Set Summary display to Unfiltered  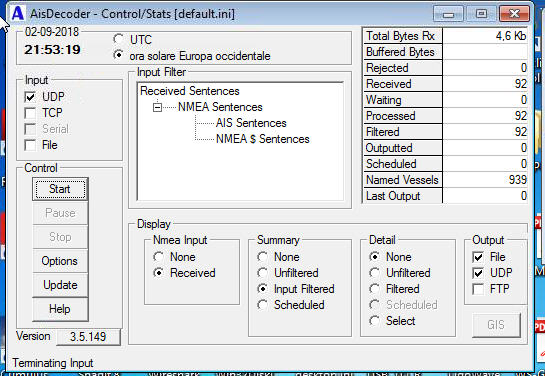click(x=262, y=273)
